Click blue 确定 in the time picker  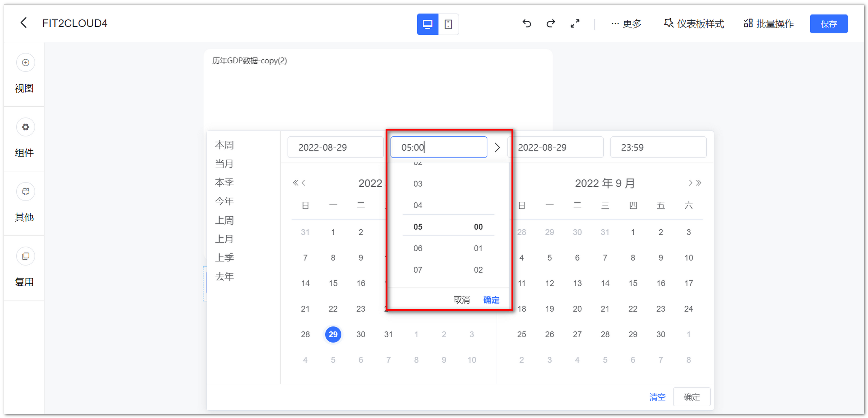[491, 300]
